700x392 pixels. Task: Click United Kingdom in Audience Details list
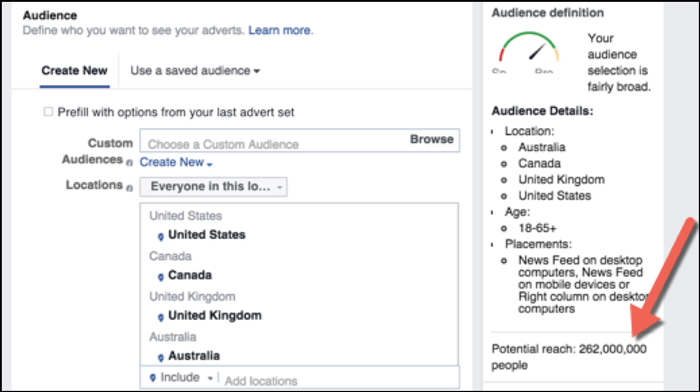coord(561,179)
